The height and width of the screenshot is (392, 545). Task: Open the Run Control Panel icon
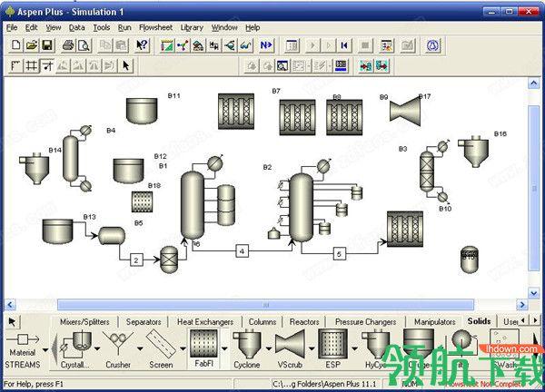pos(292,45)
